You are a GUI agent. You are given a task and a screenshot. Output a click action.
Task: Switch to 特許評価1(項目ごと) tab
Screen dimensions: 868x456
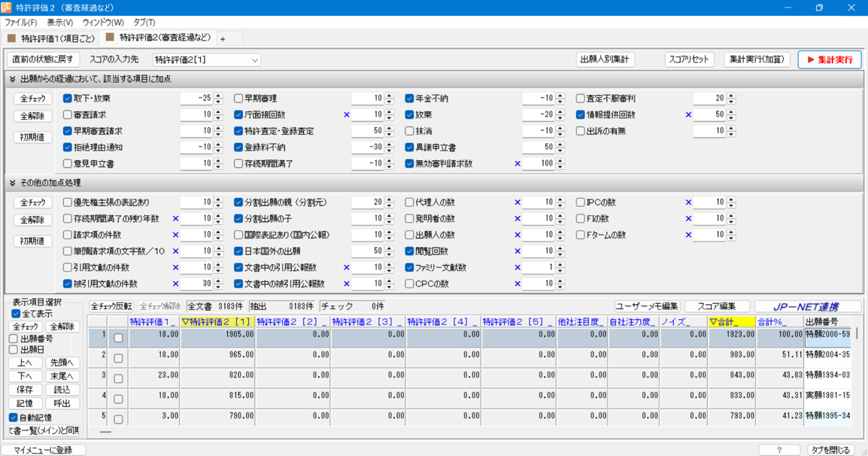[x=51, y=39]
